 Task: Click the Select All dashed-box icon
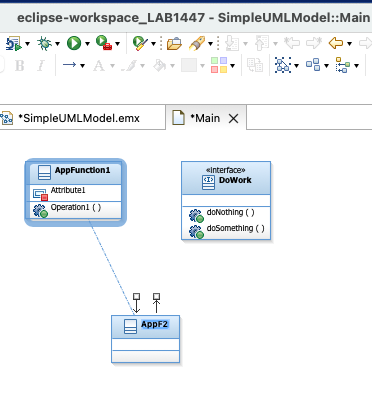[x=283, y=65]
